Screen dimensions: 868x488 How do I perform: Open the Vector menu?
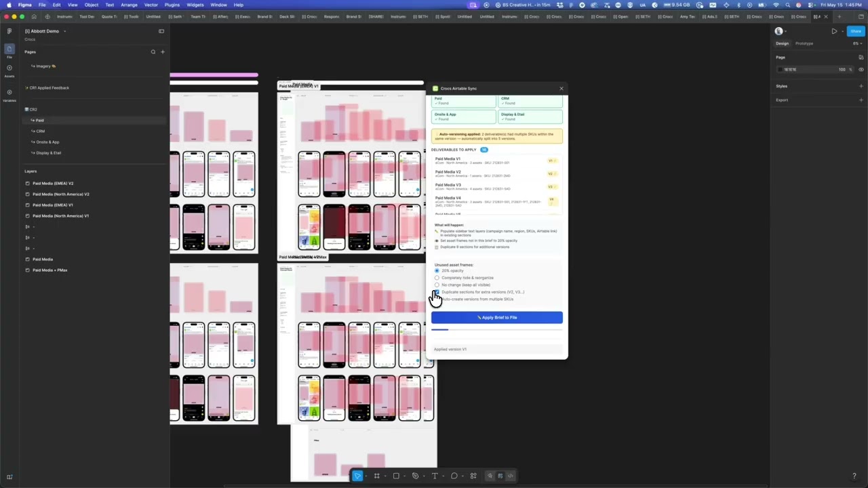tap(151, 5)
